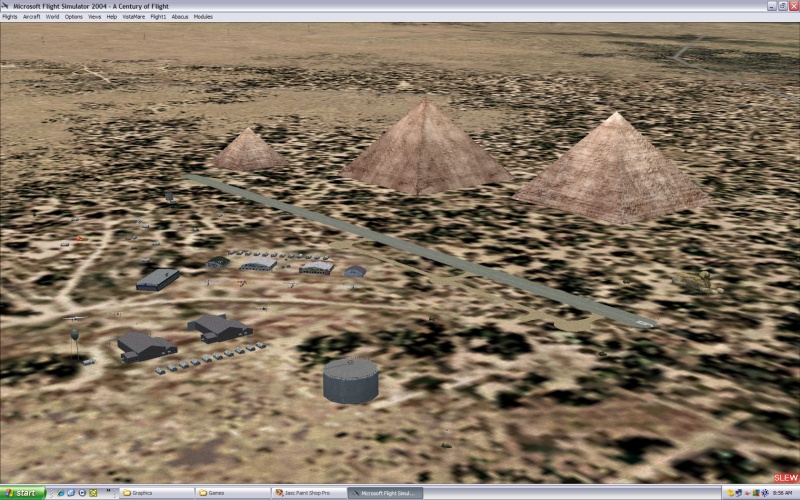Click the 8:56 AM system clock
Viewport: 800px width, 500px height.
(782, 493)
